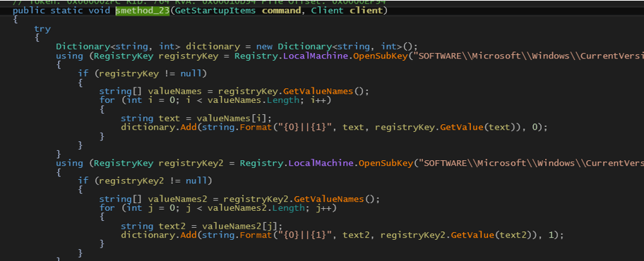Click 'string text2 = valueNames2[j]' statement
Screen dimensions: 644x261
click(x=202, y=226)
